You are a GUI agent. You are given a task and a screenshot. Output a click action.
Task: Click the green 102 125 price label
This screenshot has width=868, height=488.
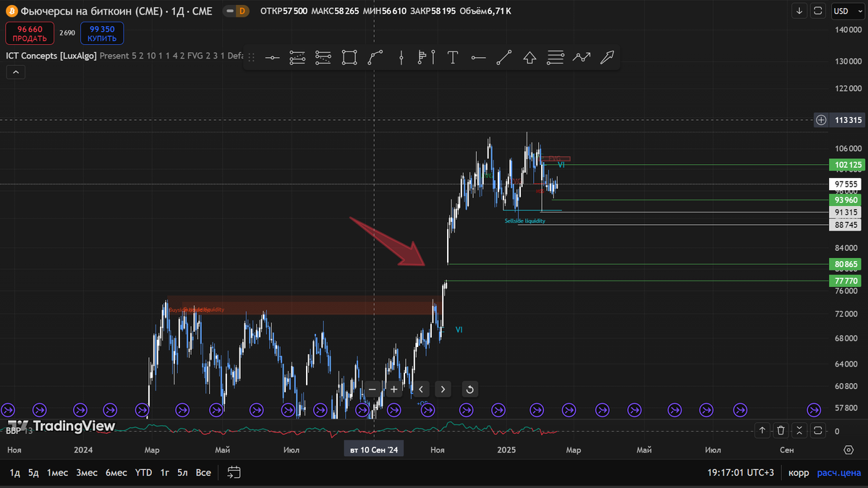coord(846,166)
